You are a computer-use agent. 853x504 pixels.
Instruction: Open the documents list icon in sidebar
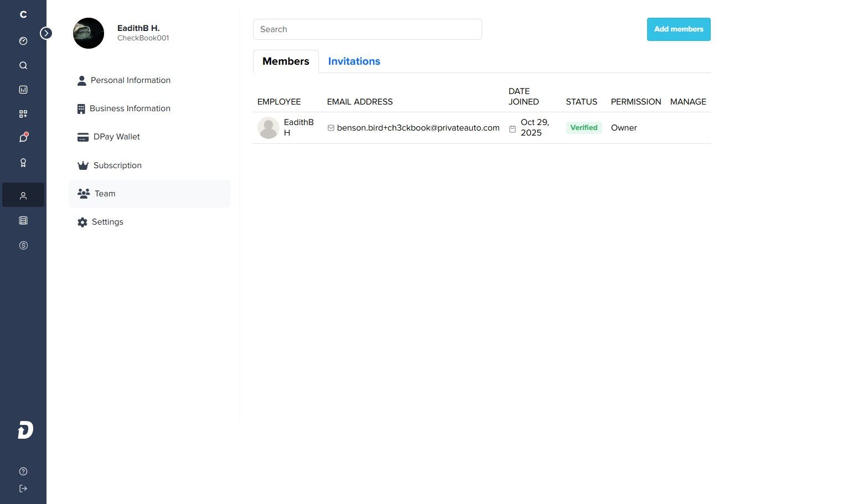(x=23, y=220)
